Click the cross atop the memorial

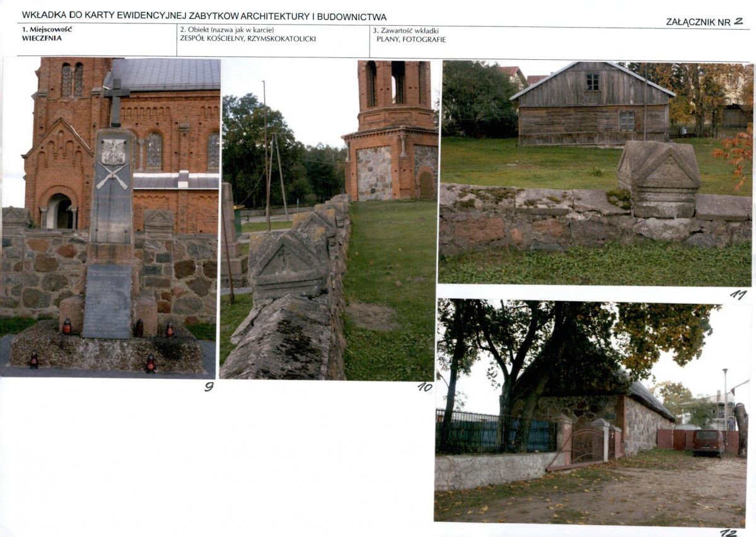tap(116, 103)
